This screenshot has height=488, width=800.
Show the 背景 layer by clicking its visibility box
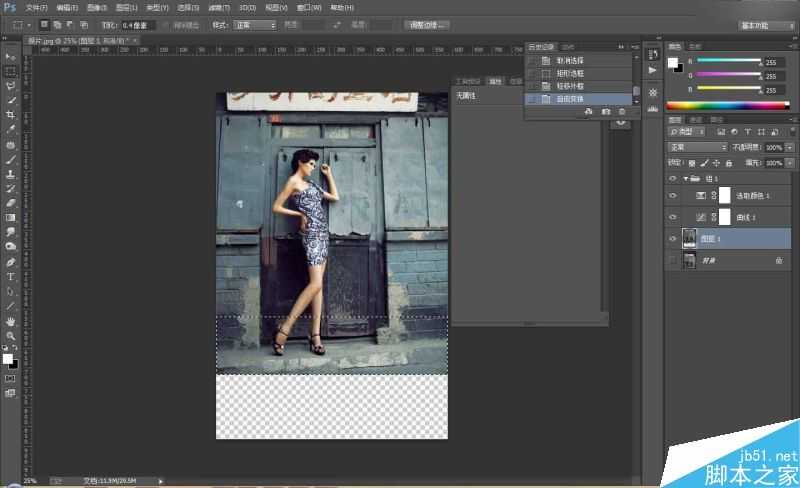point(673,260)
